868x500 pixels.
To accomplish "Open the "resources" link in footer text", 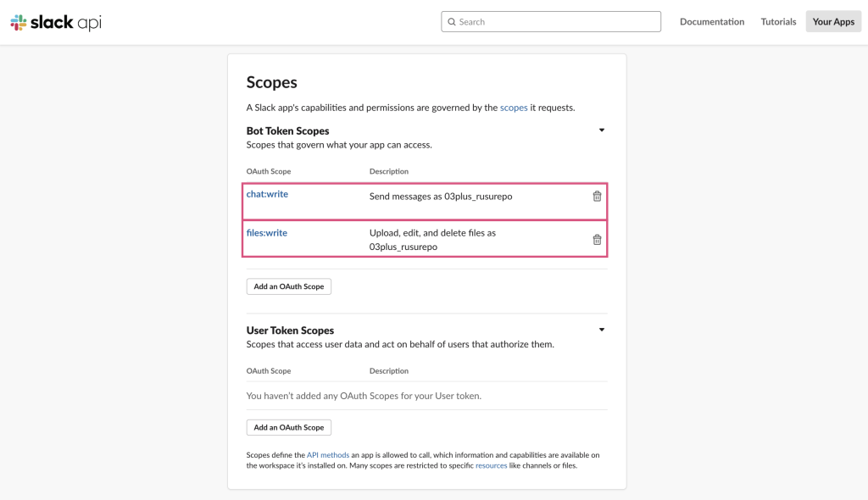I will click(x=491, y=465).
